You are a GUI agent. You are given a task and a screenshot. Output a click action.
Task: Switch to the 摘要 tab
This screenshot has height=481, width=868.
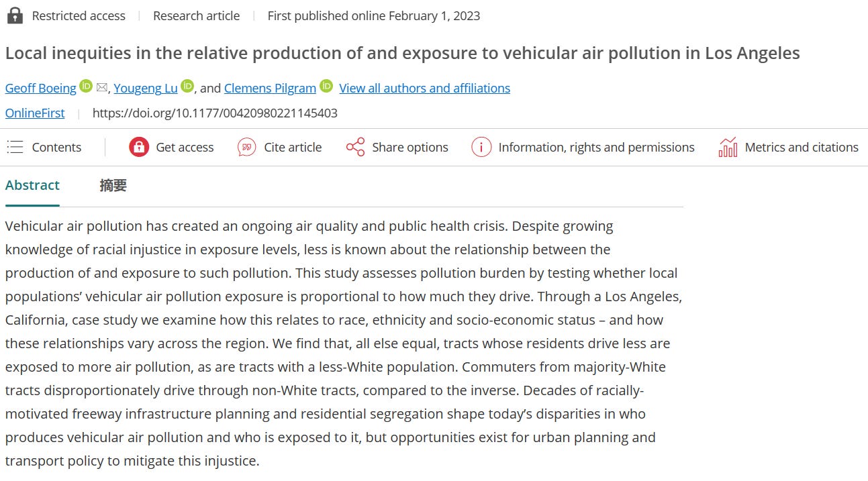(x=113, y=186)
